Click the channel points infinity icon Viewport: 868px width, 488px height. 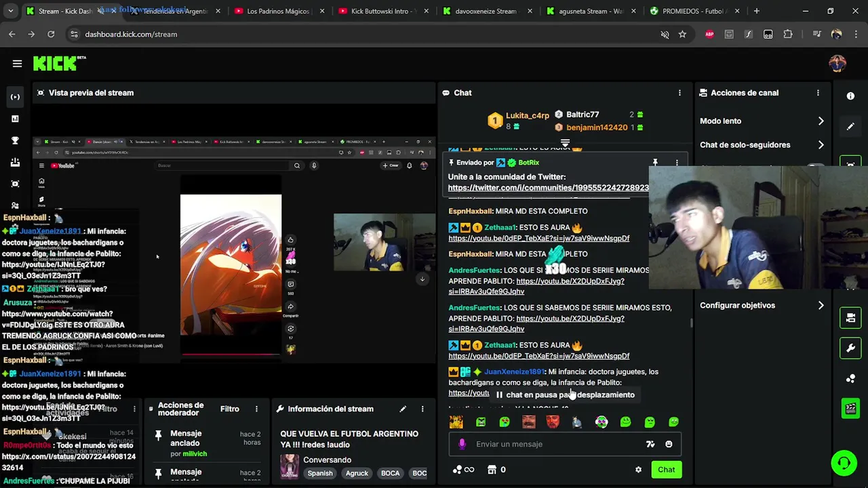point(463,470)
